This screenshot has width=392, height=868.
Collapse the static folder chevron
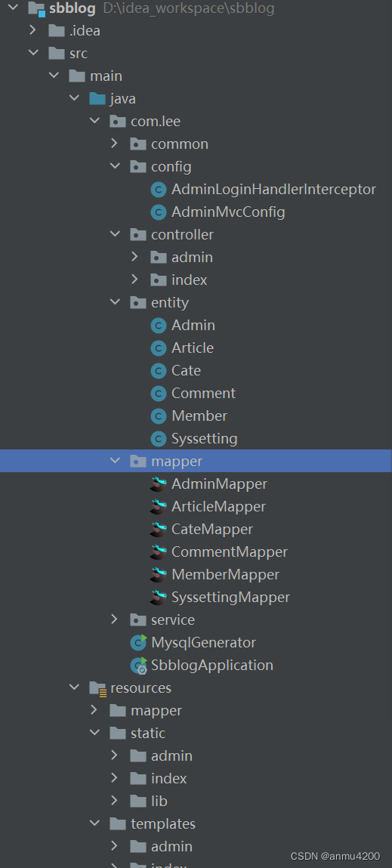(x=94, y=733)
